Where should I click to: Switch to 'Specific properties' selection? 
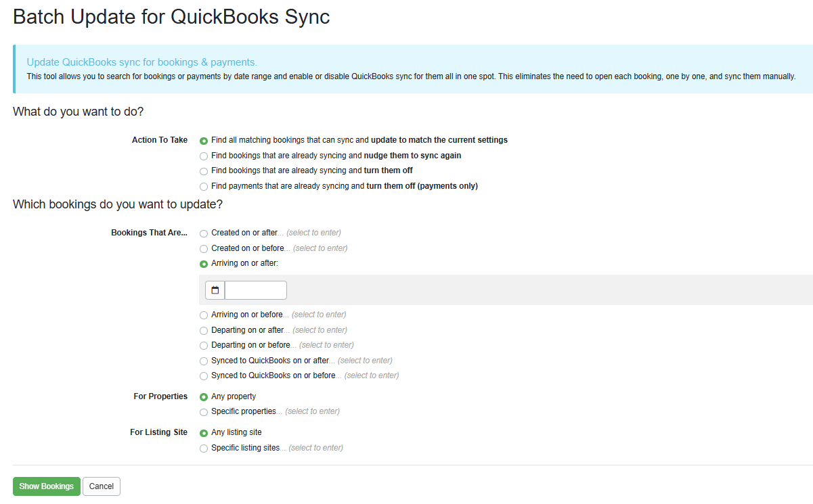point(204,411)
